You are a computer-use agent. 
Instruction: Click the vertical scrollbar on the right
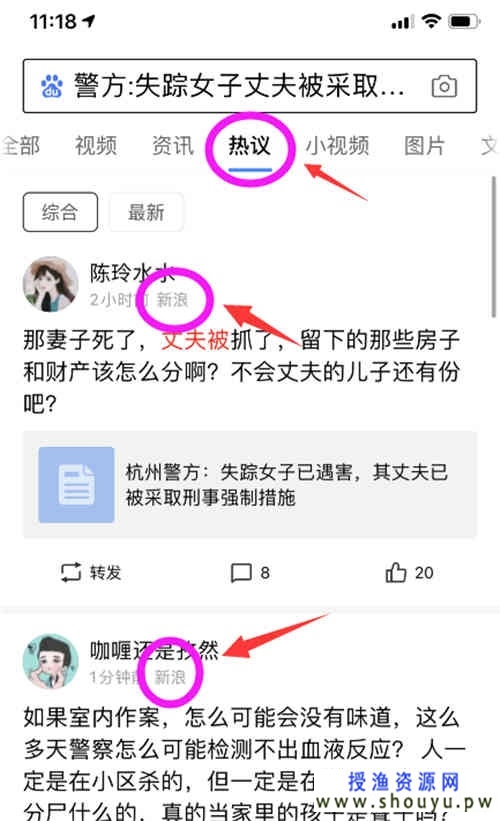(493, 247)
